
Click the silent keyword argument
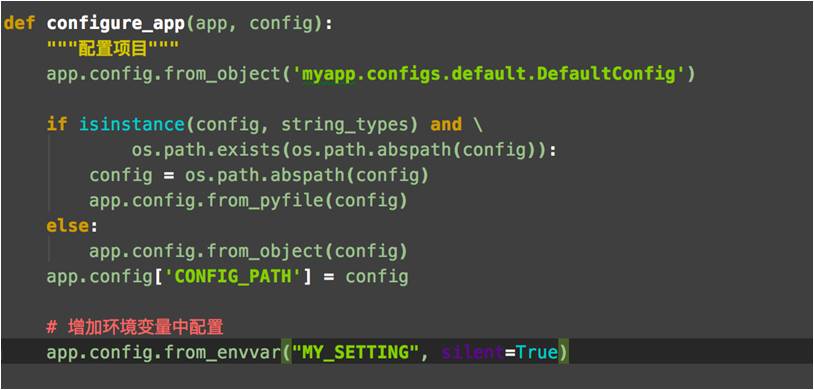[472, 353]
